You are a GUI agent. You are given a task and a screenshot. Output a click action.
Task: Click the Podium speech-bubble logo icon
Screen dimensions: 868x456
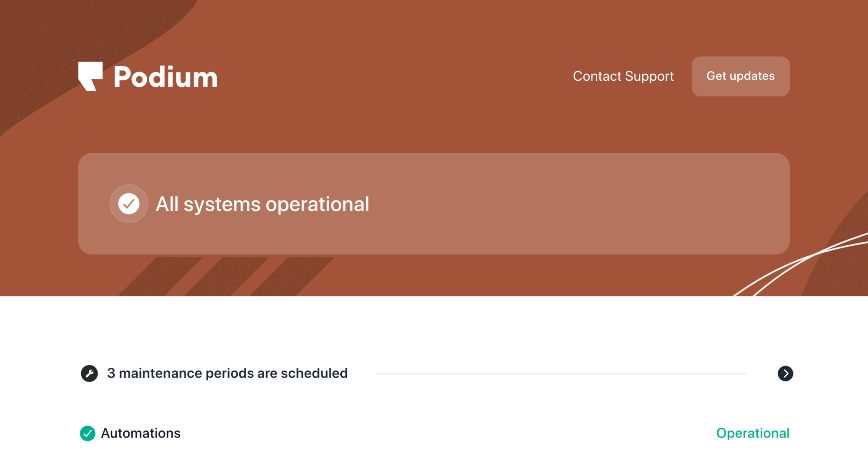91,76
